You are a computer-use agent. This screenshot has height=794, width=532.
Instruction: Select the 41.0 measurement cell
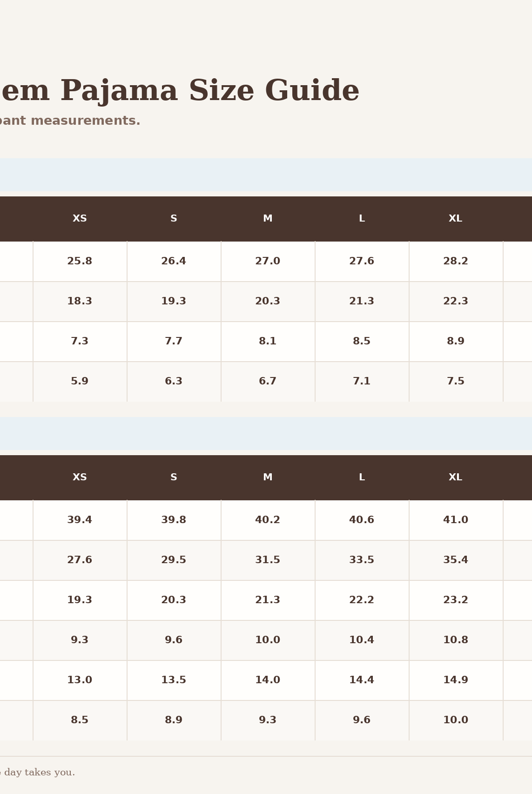(456, 520)
